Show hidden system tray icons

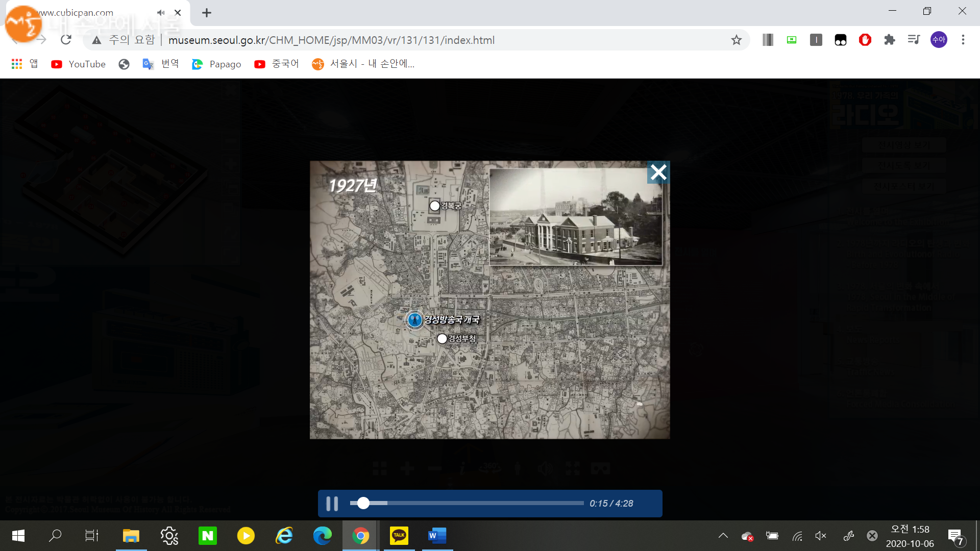tap(723, 536)
